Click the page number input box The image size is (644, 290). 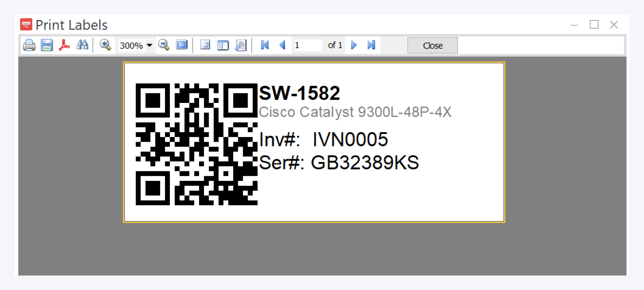[308, 45]
